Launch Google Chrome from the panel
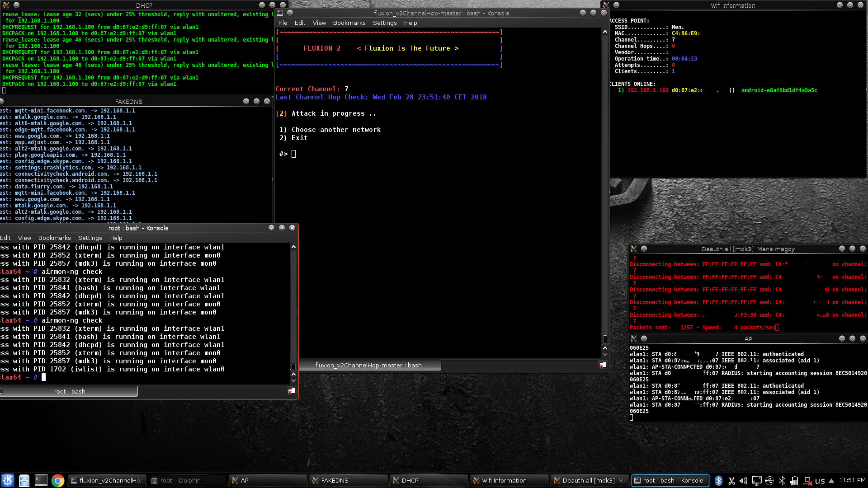This screenshot has height=488, width=868. click(x=57, y=480)
